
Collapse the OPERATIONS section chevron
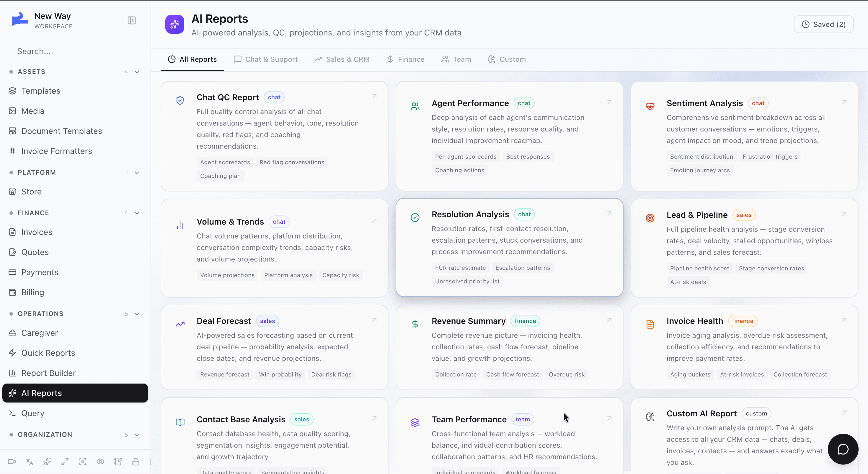(137, 314)
